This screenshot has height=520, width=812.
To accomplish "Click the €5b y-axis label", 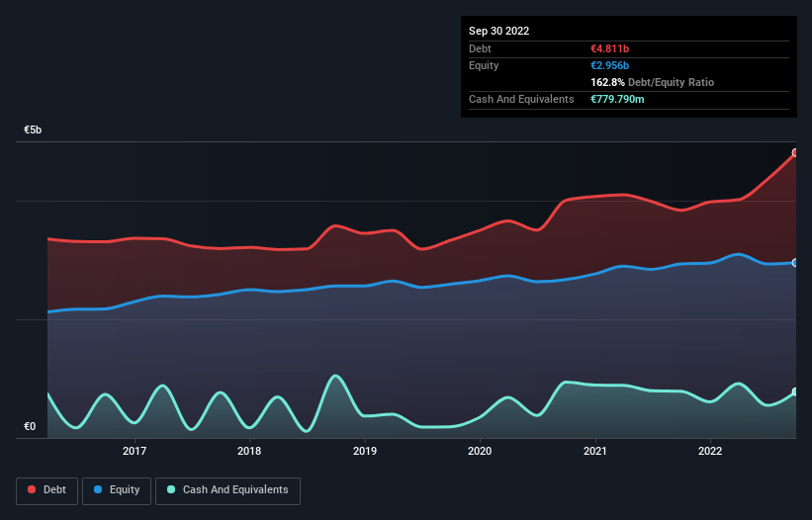I will click(x=33, y=130).
